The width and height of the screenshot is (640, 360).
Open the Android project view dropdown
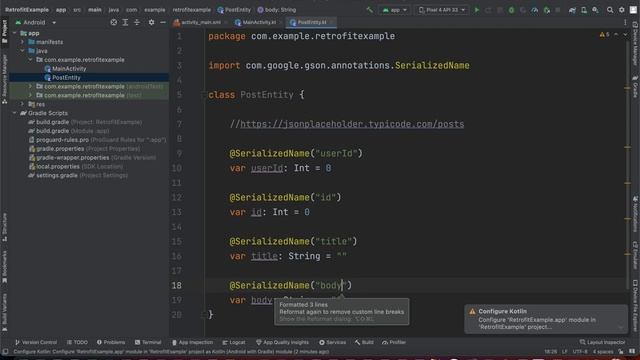click(36, 22)
